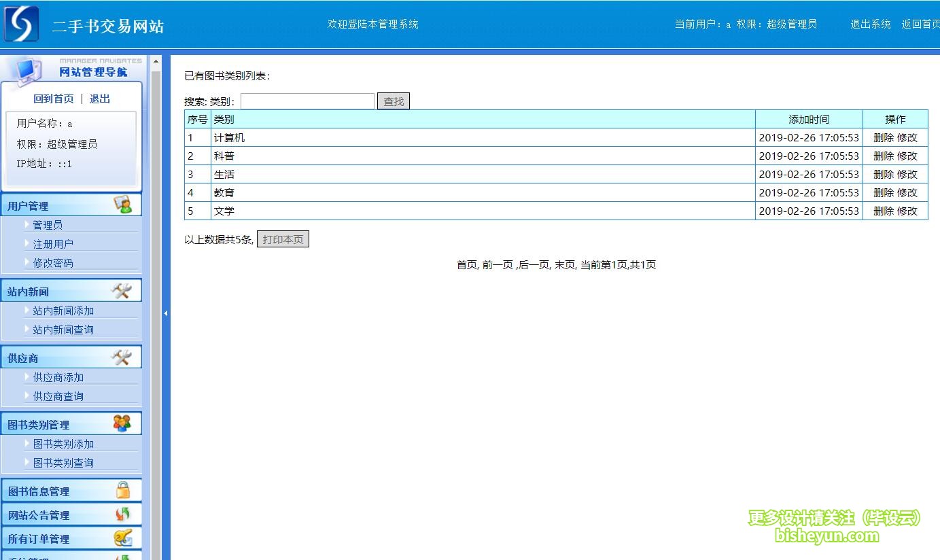This screenshot has width=940, height=560.
Task: Go to 后一页 in pagination
Action: (534, 264)
